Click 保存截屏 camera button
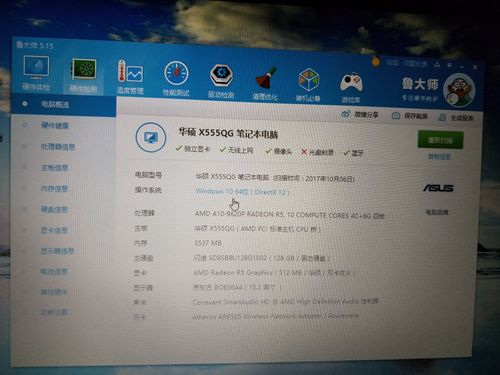 point(410,116)
